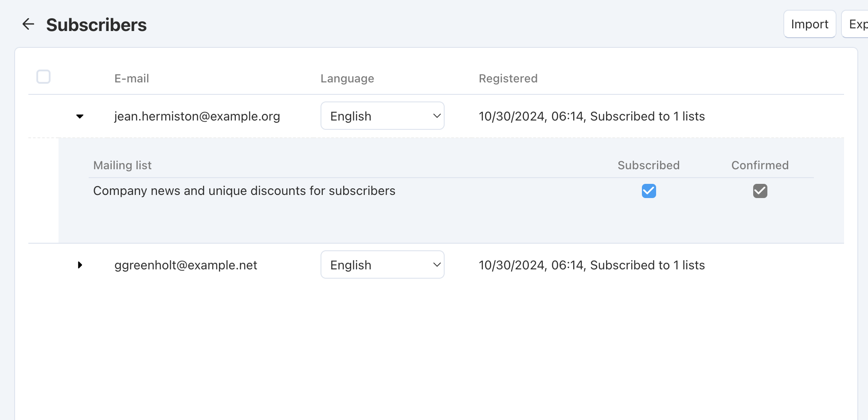Collapse the jean.hermiston@example.org subscriber row

point(80,117)
